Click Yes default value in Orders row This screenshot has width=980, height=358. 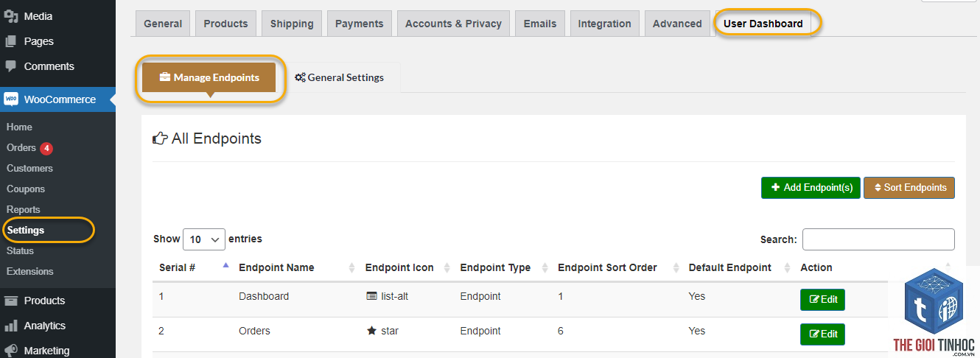[x=697, y=331]
